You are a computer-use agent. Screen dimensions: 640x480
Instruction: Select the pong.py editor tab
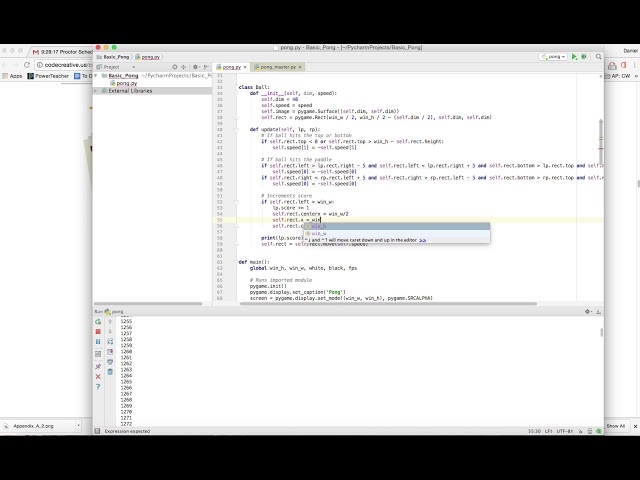point(231,67)
